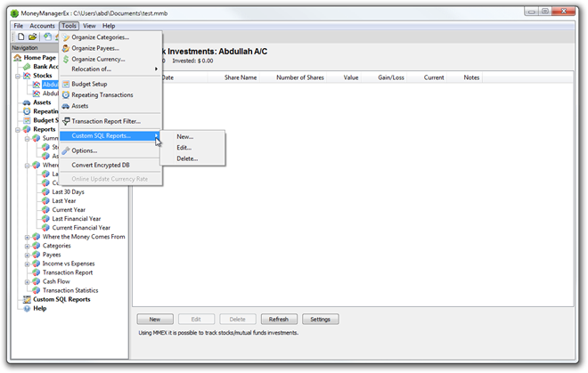Click the Organize Categories menu icon
This screenshot has height=373, width=588.
click(x=66, y=37)
